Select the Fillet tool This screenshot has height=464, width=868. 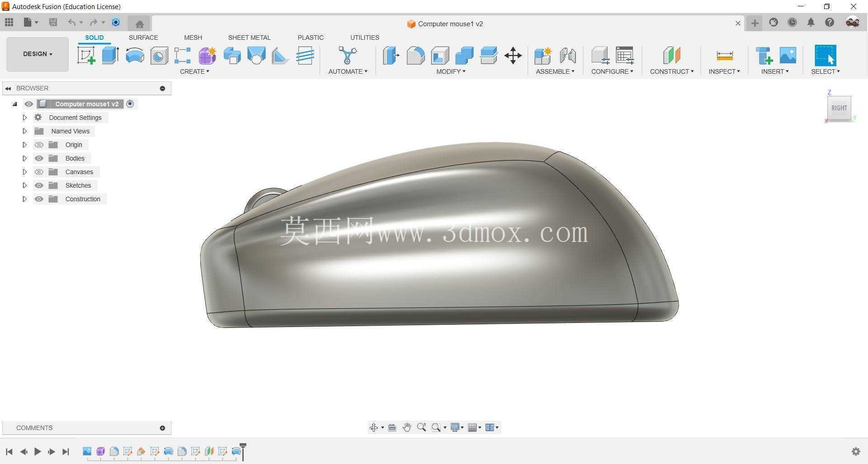(415, 56)
